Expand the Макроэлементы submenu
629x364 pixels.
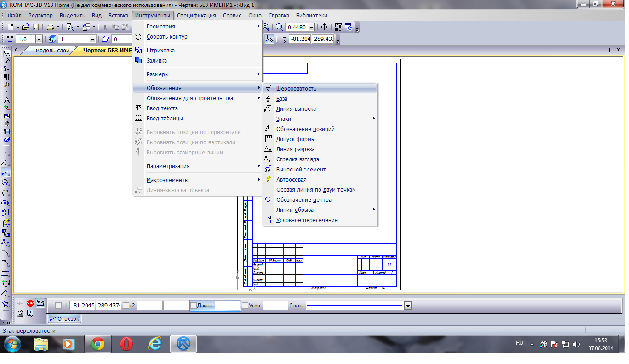click(x=197, y=180)
